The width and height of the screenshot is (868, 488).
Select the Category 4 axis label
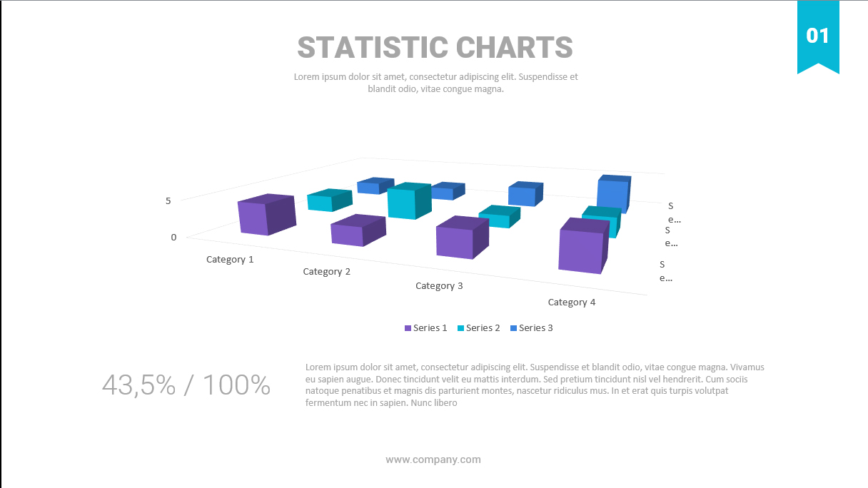[x=571, y=303]
